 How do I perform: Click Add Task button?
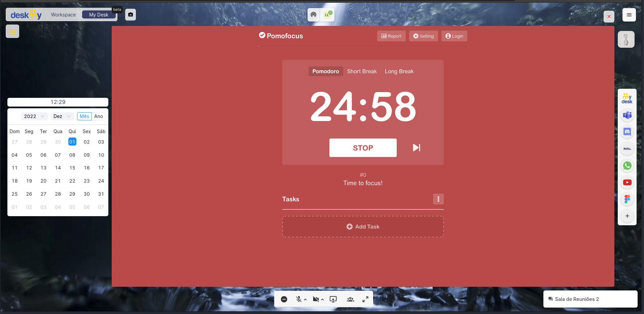point(363,227)
